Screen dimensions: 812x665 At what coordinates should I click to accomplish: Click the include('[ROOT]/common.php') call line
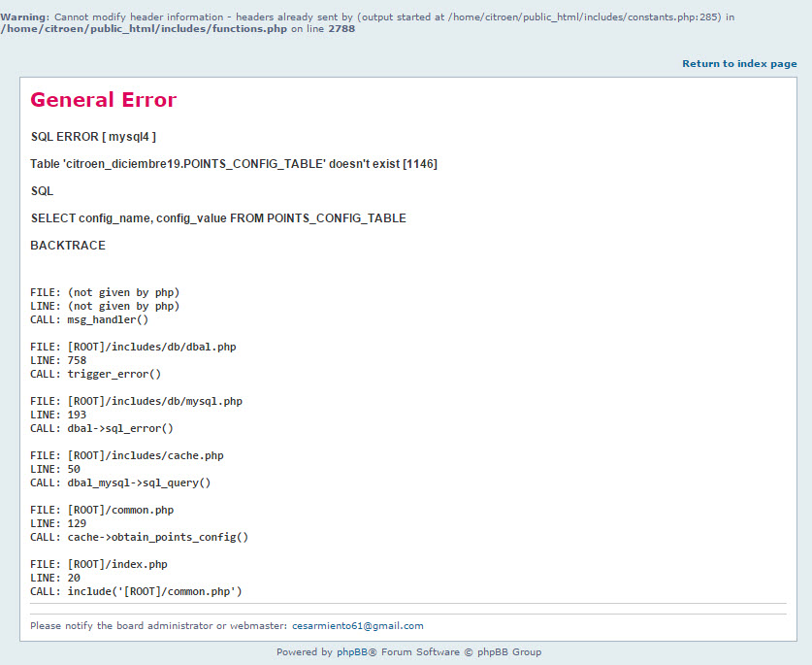pyautogui.click(x=136, y=591)
